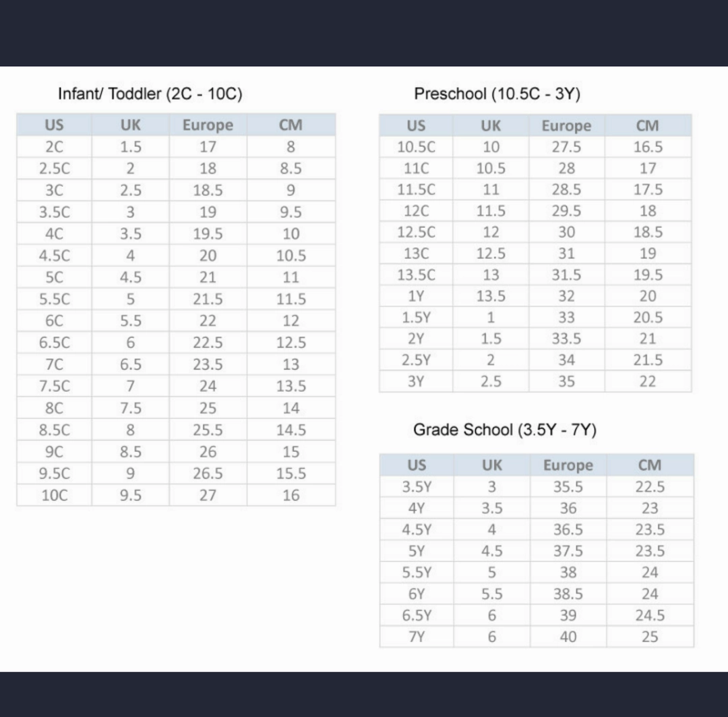Click the 24.5 CM cell in Grade School
Screen dimensions: 728x717
point(650,615)
